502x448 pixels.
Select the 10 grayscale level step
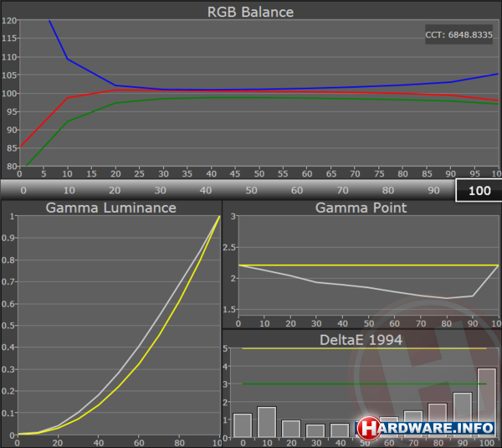pos(69,190)
